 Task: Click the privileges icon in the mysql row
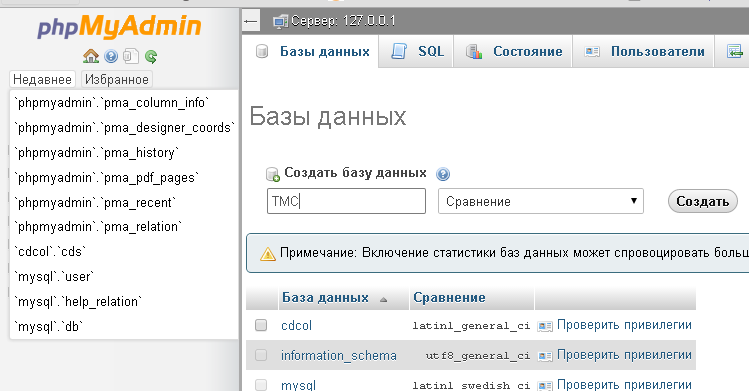click(545, 385)
